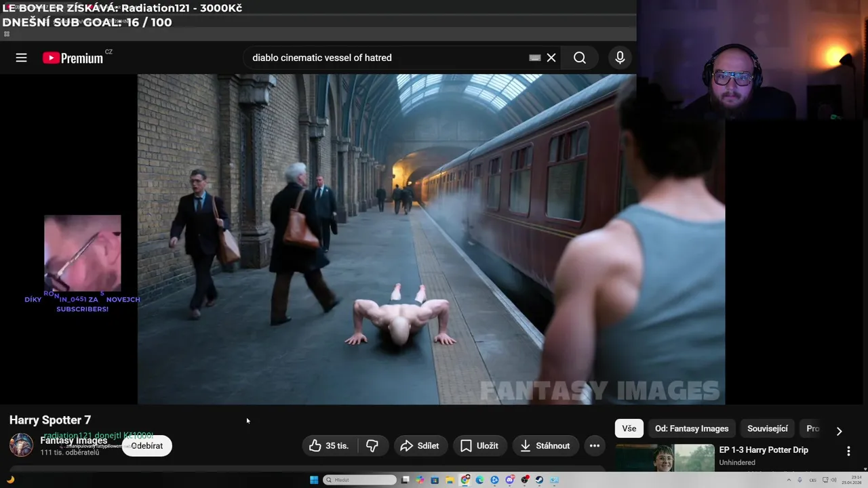Like the video with thumbs up
868x488 pixels.
point(330,445)
